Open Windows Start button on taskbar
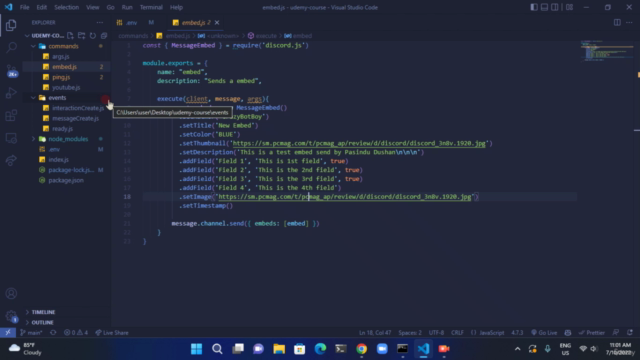640x360 pixels. pos(196,349)
